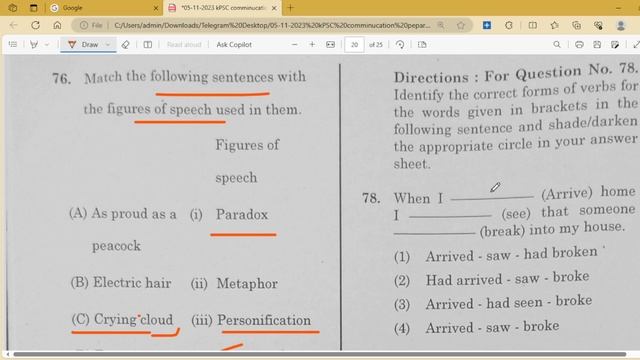
Task: Open the tab actions menu icon
Action: (33, 8)
